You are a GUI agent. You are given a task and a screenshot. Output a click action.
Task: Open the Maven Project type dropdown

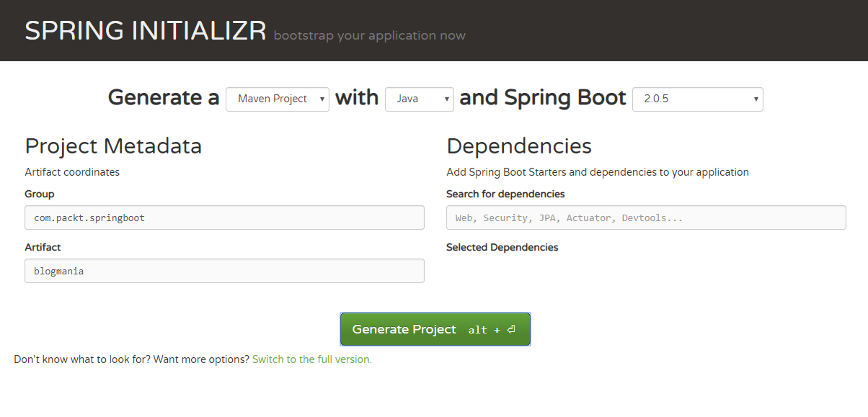(278, 99)
